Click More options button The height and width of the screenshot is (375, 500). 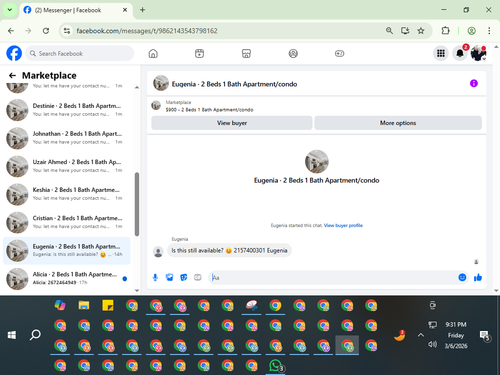coord(398,123)
